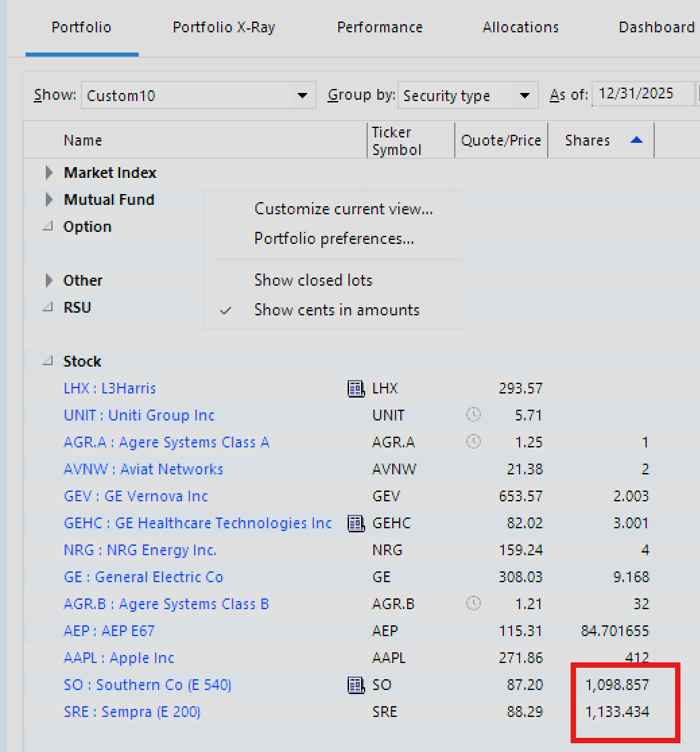Choose Portfolio preferences menu item
Image resolution: width=700 pixels, height=752 pixels.
coord(334,239)
